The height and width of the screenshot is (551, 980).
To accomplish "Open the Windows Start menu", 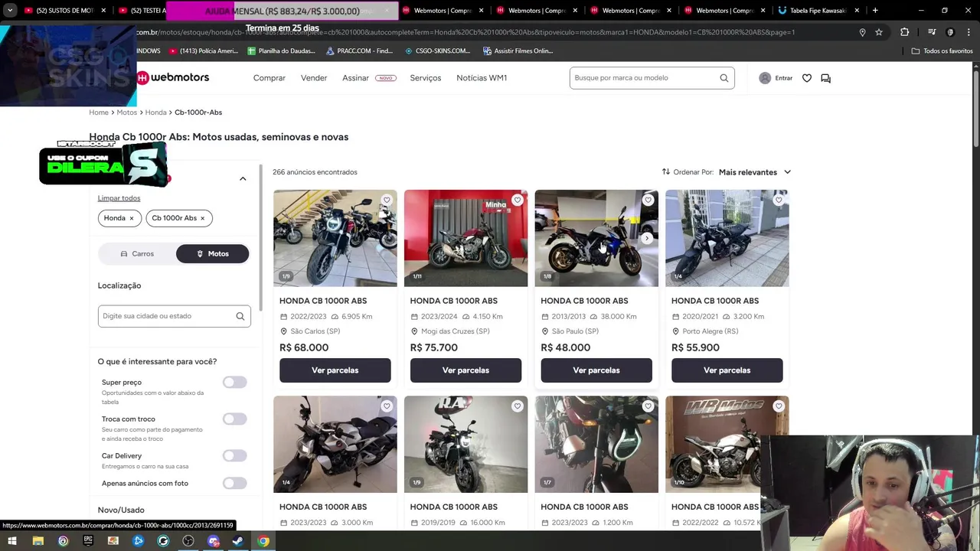I will point(12,541).
